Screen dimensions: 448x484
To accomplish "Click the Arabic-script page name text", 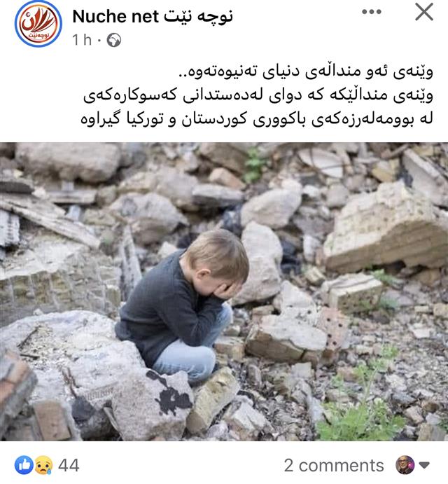I will (198, 16).
